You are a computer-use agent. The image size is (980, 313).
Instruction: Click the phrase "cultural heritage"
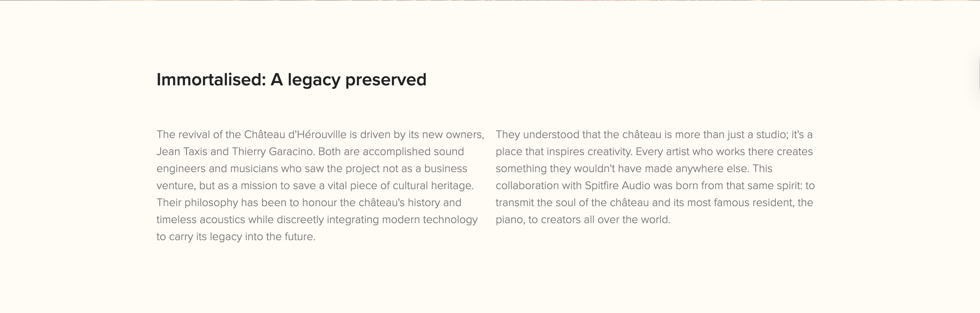(x=432, y=186)
